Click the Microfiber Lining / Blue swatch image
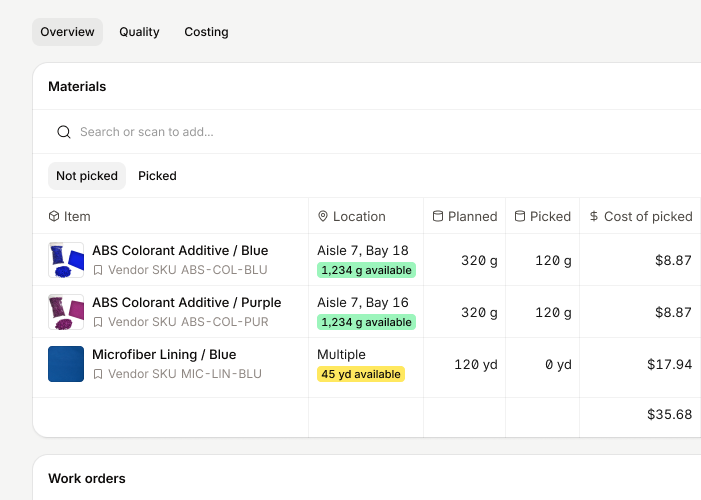 pyautogui.click(x=66, y=364)
